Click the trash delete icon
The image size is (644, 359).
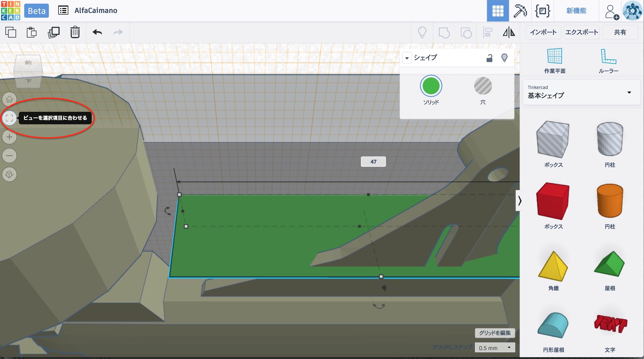click(75, 32)
